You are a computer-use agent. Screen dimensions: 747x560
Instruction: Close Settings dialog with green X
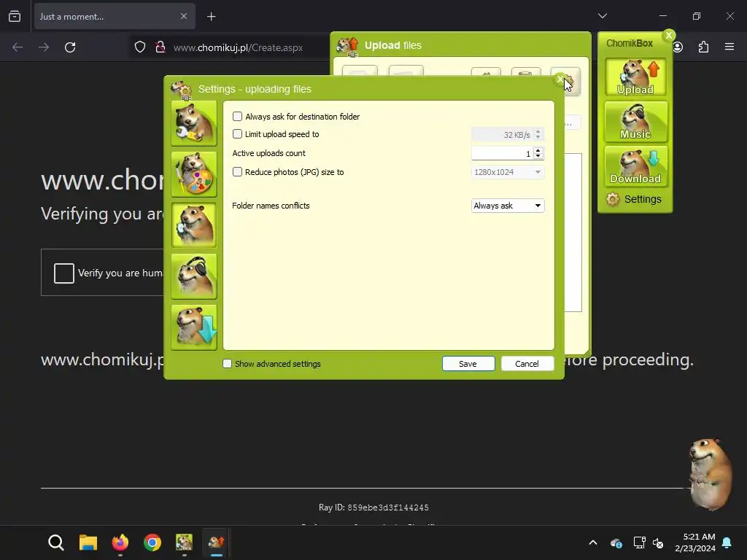[x=560, y=79]
